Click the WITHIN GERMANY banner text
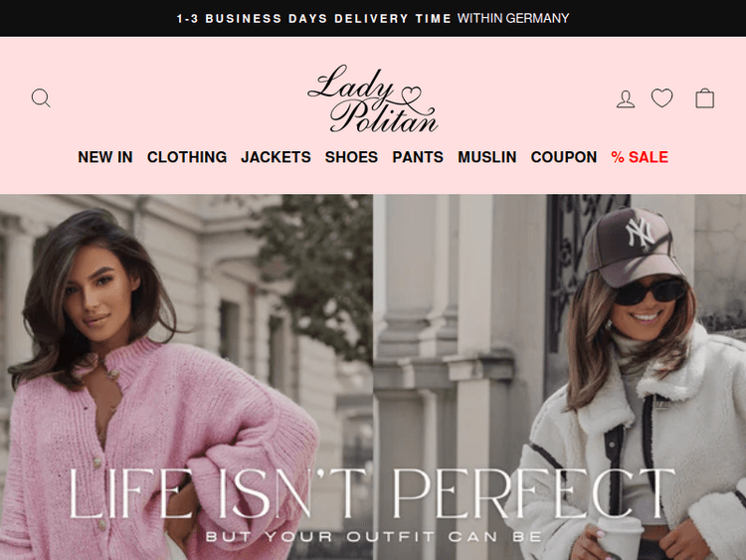 [513, 18]
